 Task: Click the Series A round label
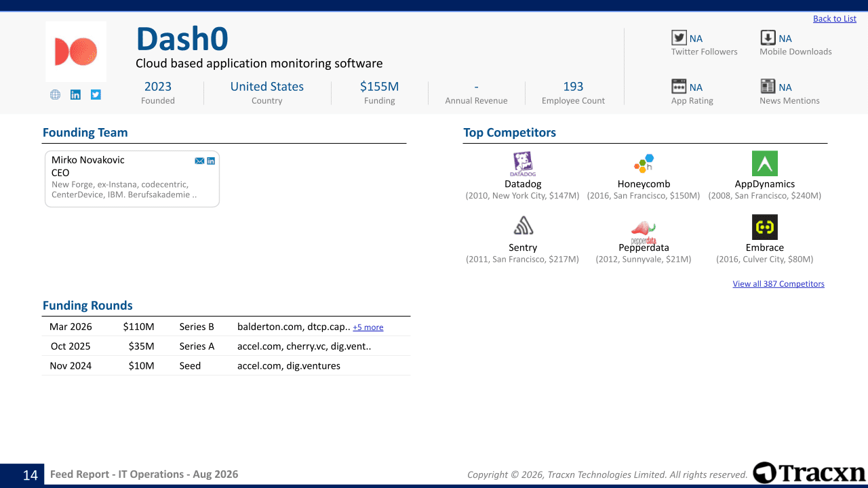(197, 346)
